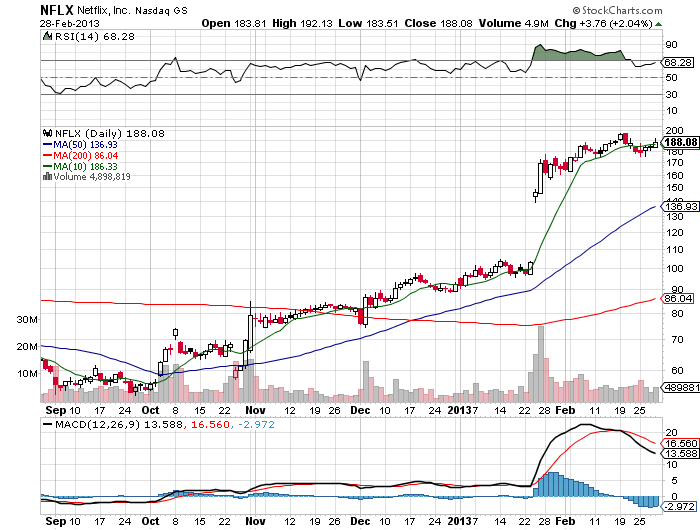Viewport: 700px width, 530px height.
Task: Click the 28-Feb-2013 date label
Action: point(70,23)
